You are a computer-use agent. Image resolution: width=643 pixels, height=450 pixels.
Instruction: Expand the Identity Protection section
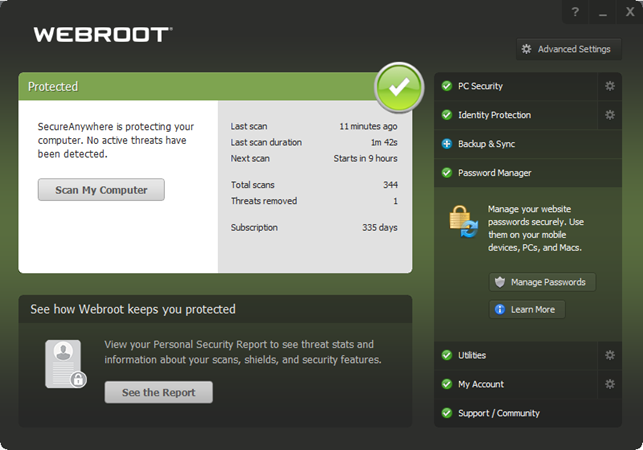coord(516,115)
